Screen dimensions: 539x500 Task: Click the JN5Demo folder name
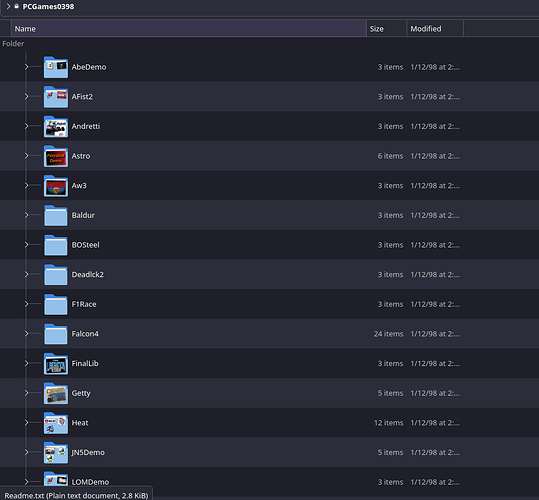pos(88,452)
